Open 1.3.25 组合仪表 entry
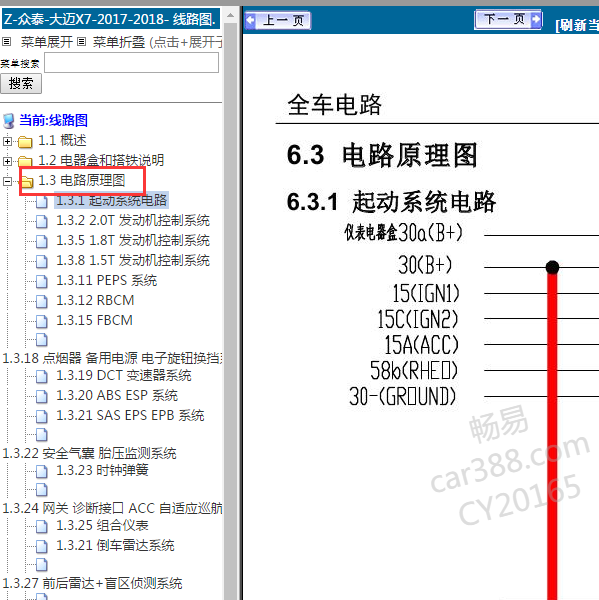Viewport: 599px width, 600px height. tap(102, 525)
